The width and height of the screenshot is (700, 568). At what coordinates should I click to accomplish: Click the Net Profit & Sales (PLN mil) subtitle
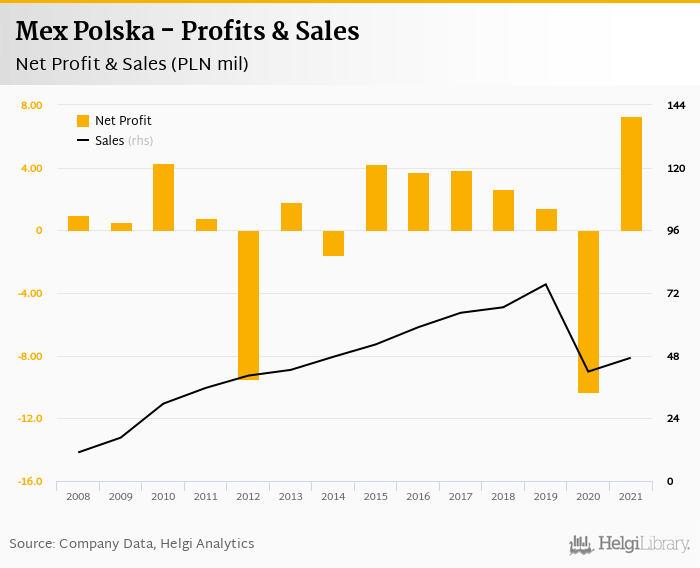click(x=132, y=64)
